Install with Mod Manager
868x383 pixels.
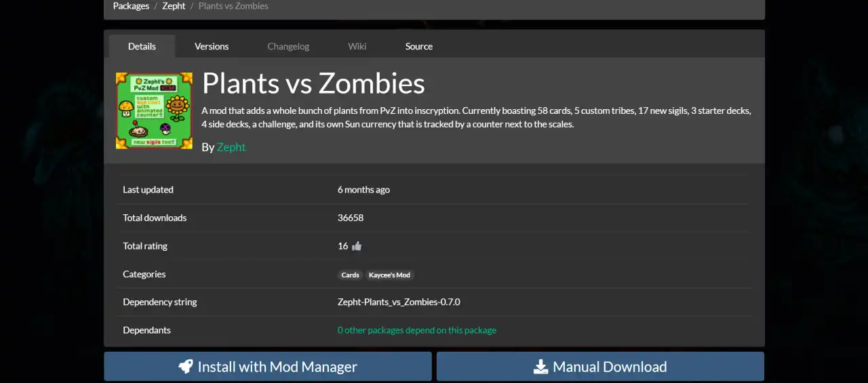click(x=268, y=367)
